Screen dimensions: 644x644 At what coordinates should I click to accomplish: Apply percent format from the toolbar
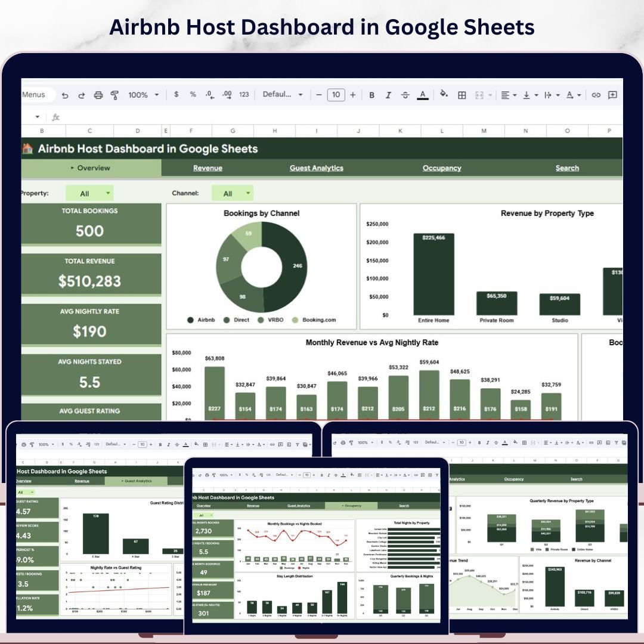(193, 95)
